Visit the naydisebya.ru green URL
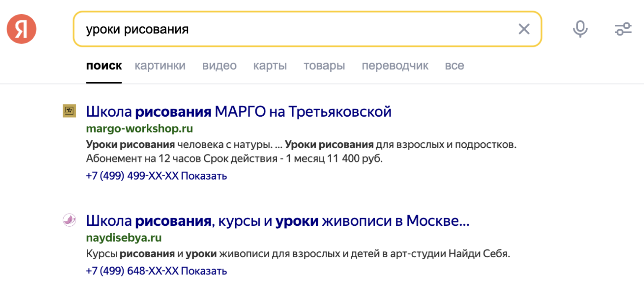 pyautogui.click(x=124, y=238)
